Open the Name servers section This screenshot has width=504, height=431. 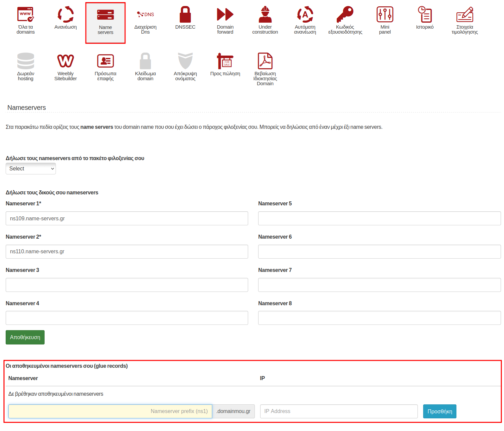pos(105,23)
